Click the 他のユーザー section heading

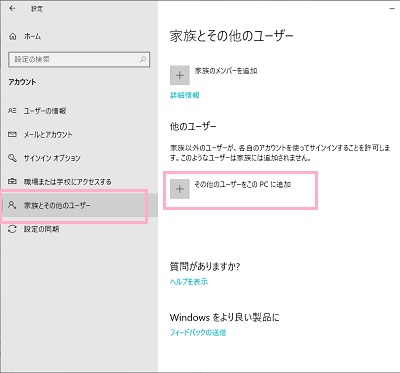point(193,127)
